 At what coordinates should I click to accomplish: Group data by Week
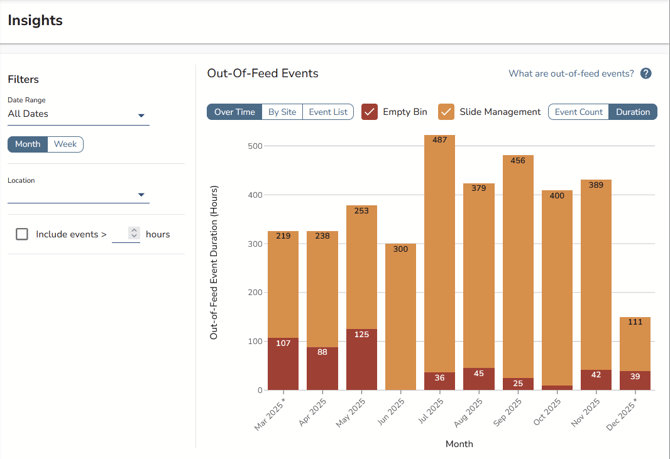65,144
